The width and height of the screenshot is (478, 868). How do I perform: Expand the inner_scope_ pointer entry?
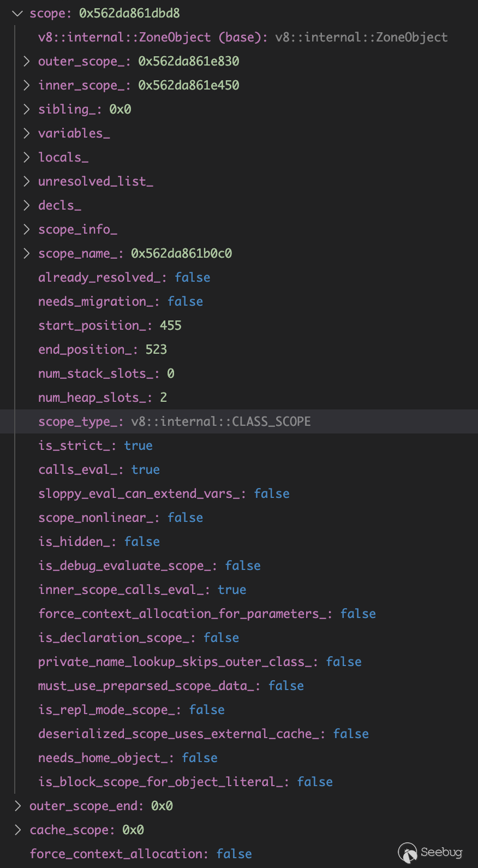click(x=26, y=85)
